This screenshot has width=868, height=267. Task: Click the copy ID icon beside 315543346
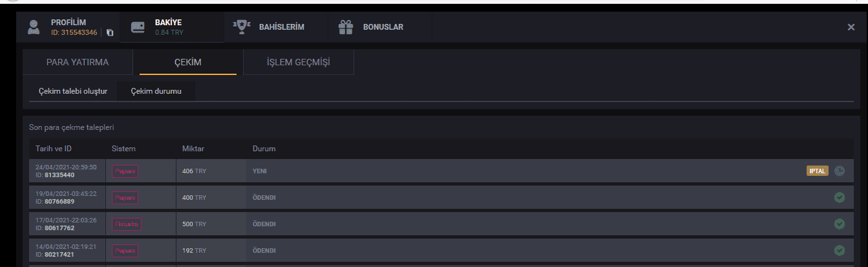click(110, 32)
